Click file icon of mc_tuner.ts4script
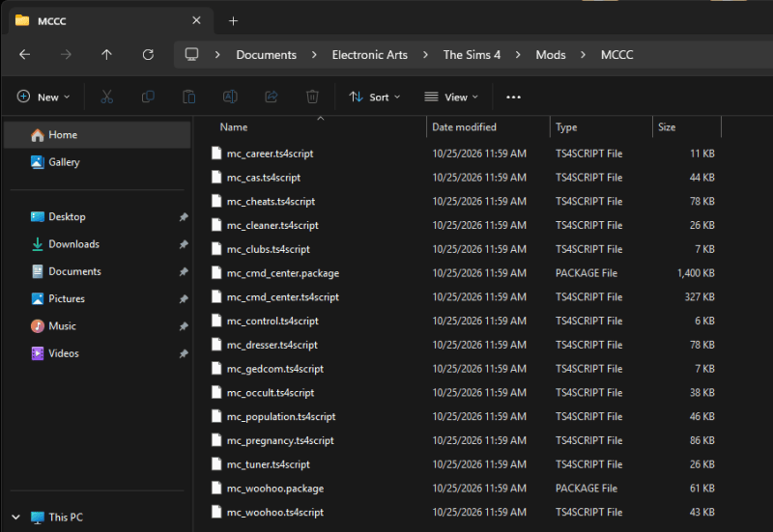This screenshot has height=532, width=773. tap(215, 464)
